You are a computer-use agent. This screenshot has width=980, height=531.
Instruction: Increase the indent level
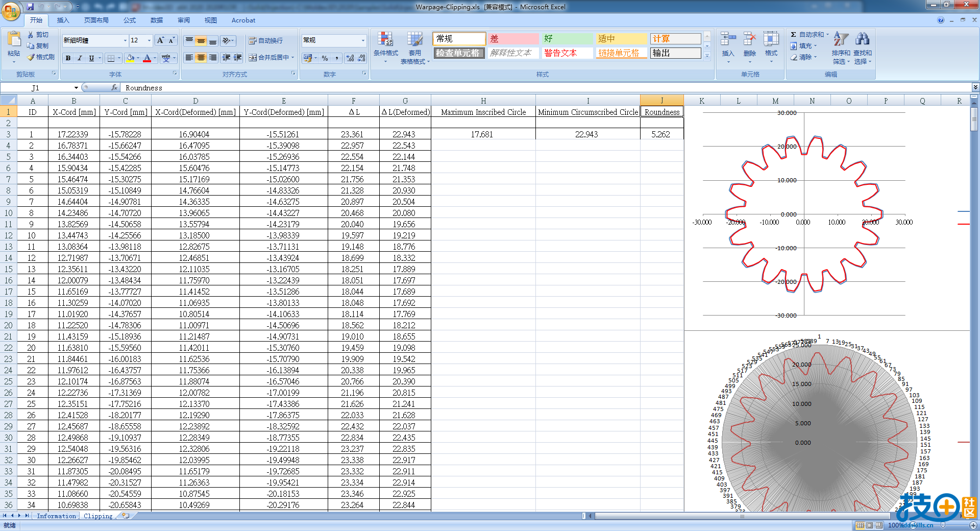pos(238,58)
